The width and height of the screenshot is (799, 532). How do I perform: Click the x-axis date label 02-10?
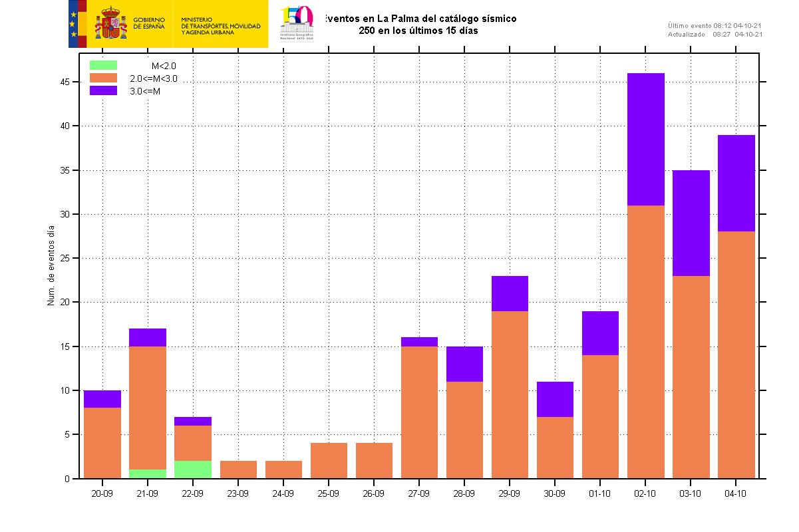pyautogui.click(x=645, y=494)
